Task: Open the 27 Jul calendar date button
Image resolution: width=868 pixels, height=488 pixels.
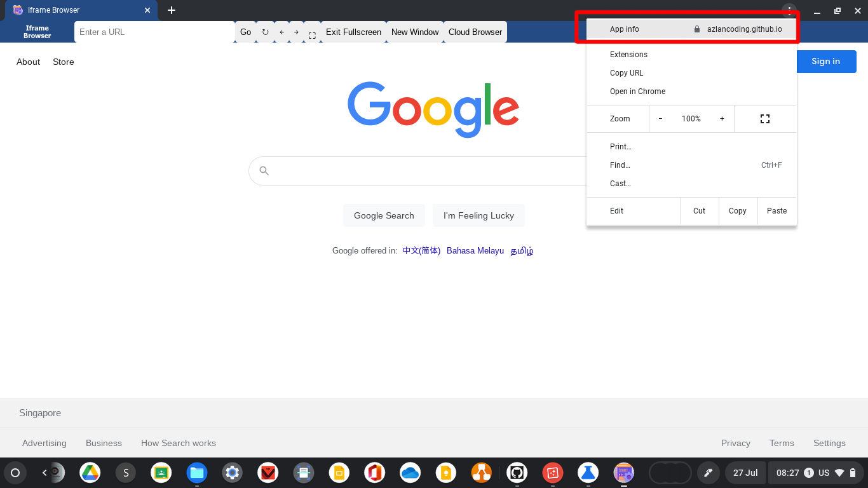Action: point(745,473)
